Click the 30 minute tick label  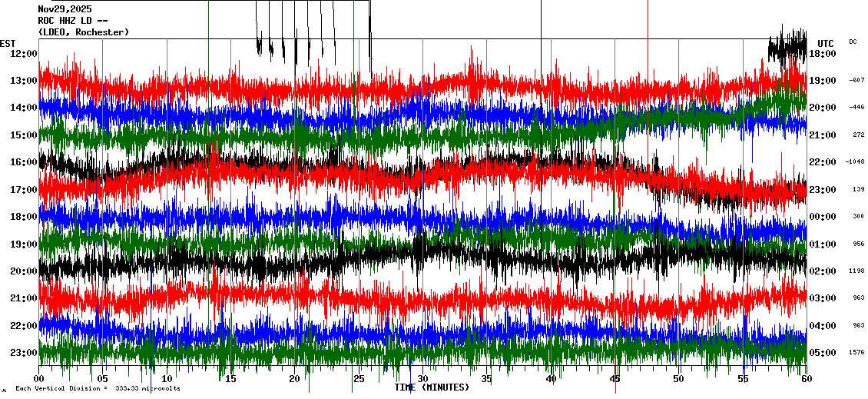422,379
